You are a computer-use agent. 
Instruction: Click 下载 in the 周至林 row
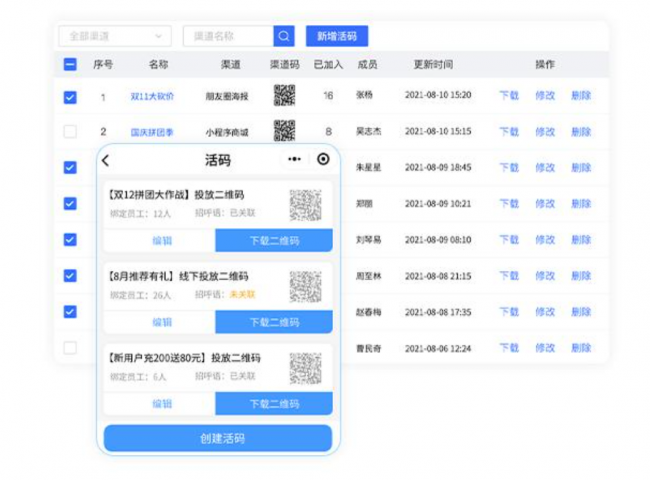pos(509,276)
